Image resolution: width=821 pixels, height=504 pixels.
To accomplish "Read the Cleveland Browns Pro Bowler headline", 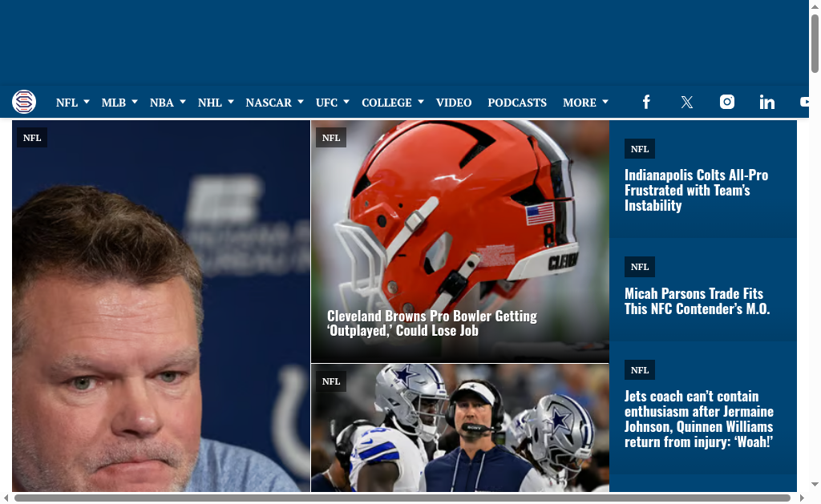I will (x=432, y=324).
